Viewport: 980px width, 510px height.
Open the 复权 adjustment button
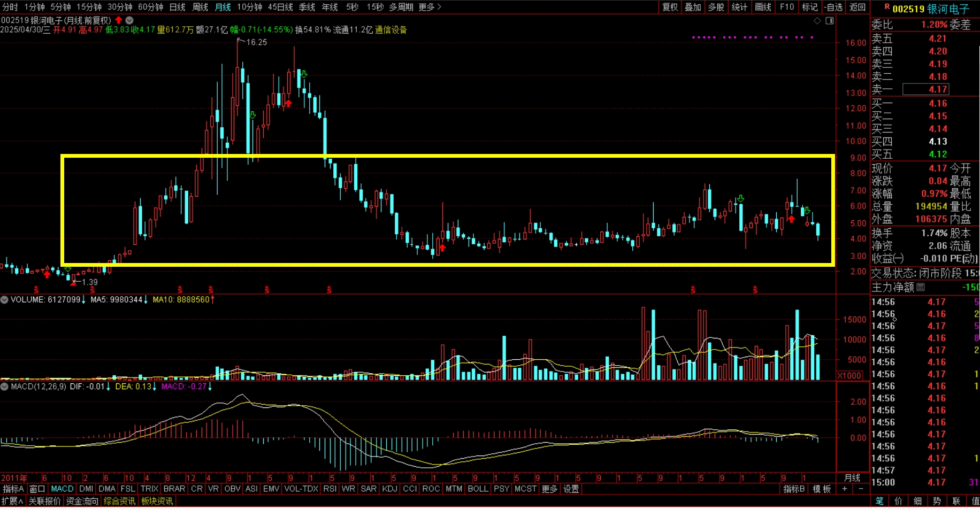(x=670, y=7)
